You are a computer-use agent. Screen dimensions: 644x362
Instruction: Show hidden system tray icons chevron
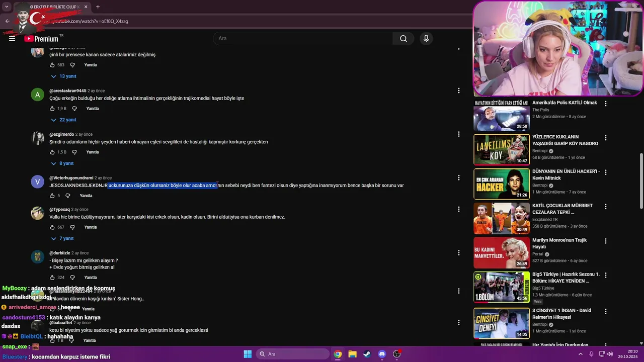point(580,354)
